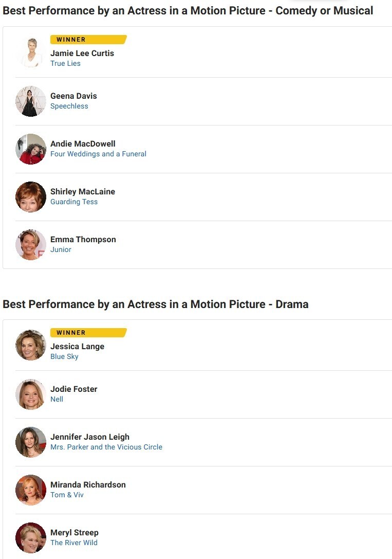Click the Jennifer Jason Leigh name link
The width and height of the screenshot is (392, 559).
point(90,437)
